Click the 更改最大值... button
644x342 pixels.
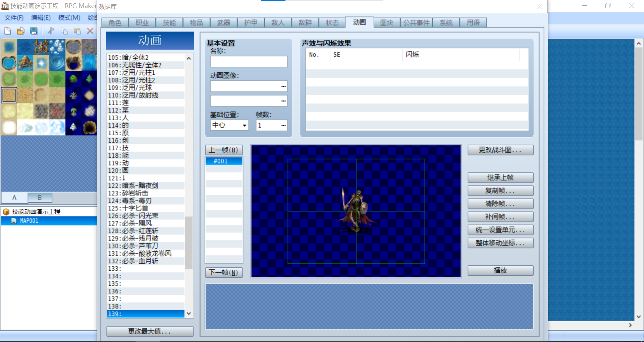(x=150, y=331)
